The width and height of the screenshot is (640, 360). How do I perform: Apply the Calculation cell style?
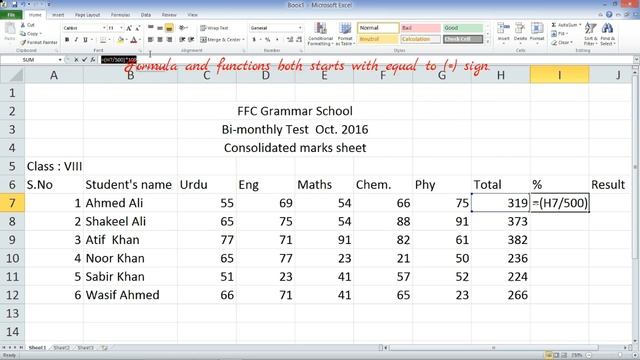point(420,39)
